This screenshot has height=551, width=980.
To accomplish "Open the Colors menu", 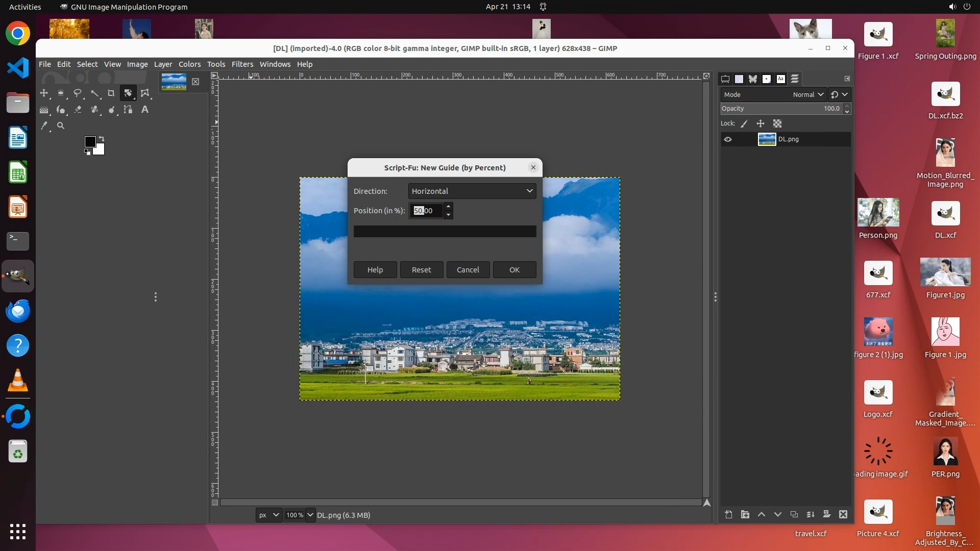I will point(189,64).
